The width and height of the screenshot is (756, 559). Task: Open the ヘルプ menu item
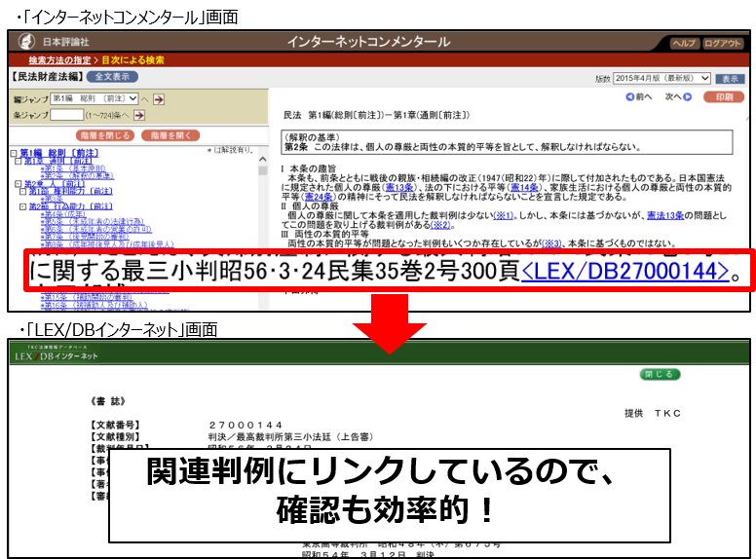pos(684,43)
